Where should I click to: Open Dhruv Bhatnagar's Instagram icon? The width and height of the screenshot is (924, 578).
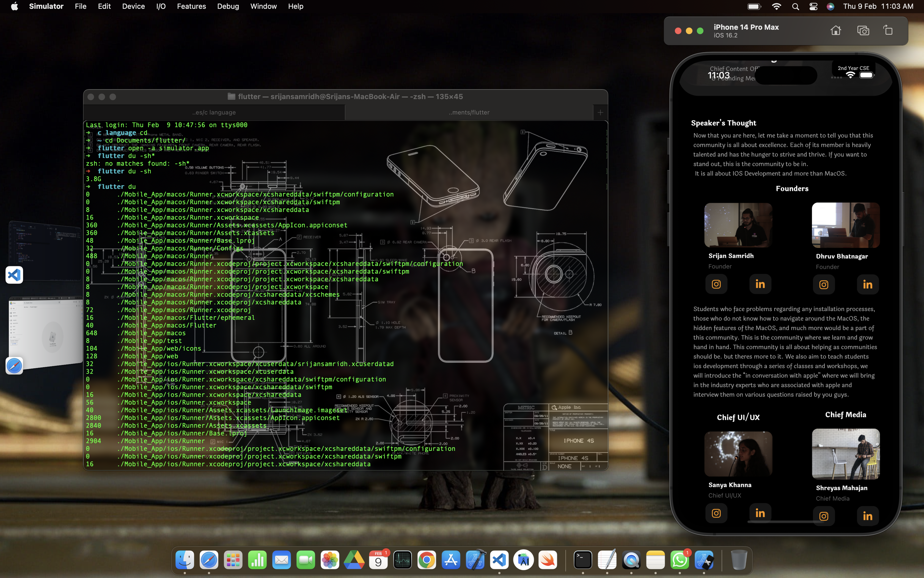click(824, 285)
